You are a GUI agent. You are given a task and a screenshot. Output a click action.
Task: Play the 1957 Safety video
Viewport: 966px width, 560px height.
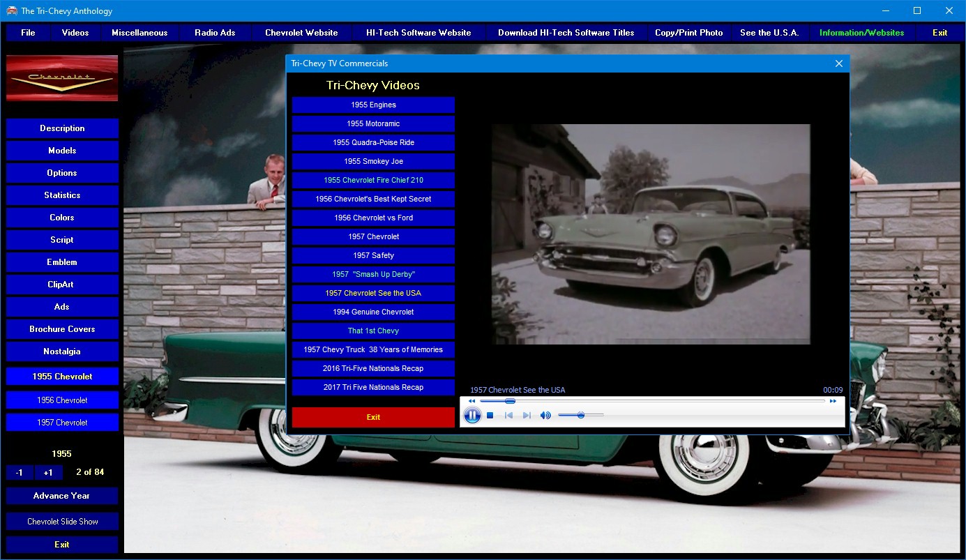(x=373, y=255)
